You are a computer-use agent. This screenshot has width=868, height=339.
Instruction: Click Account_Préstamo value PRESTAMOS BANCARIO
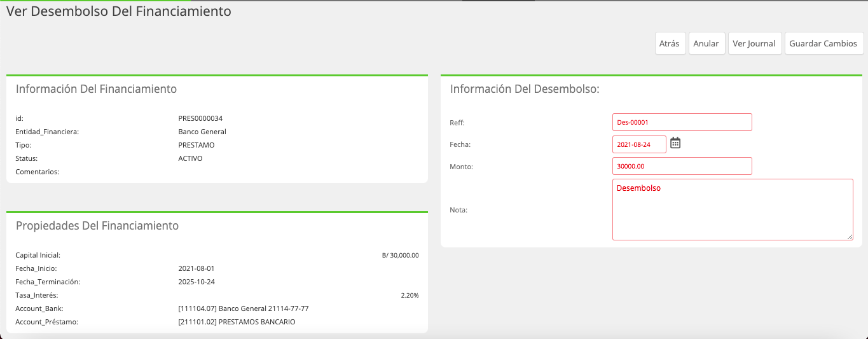pyautogui.click(x=237, y=322)
